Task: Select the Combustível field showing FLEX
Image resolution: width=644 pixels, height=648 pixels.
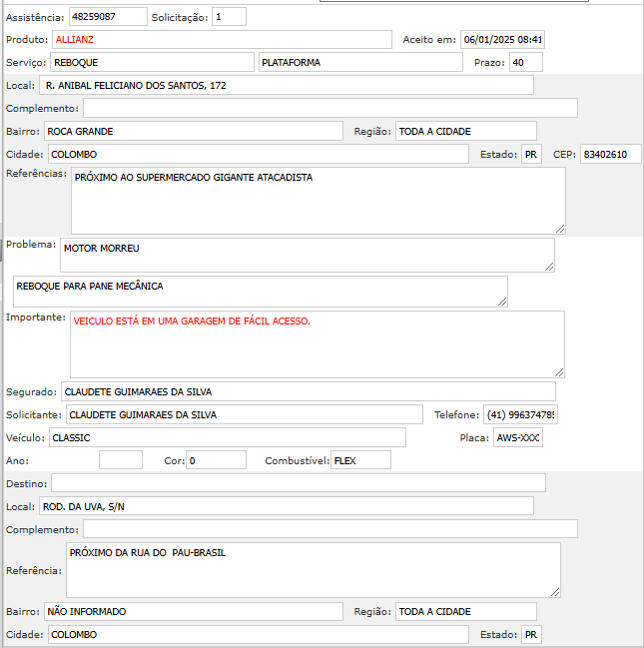Action: click(x=360, y=460)
